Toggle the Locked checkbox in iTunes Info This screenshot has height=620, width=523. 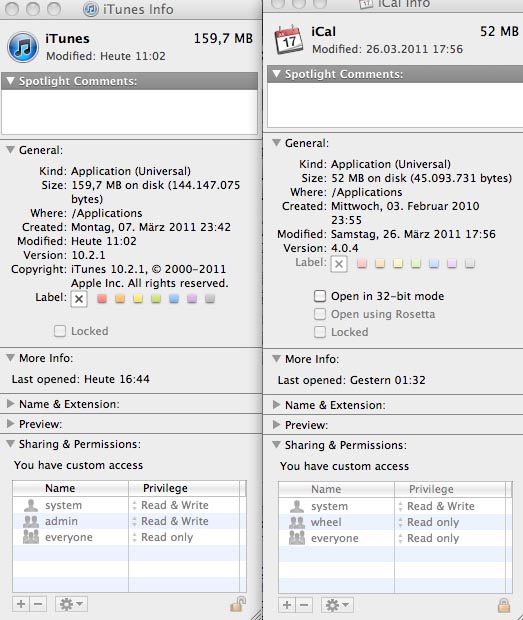pyautogui.click(x=60, y=331)
